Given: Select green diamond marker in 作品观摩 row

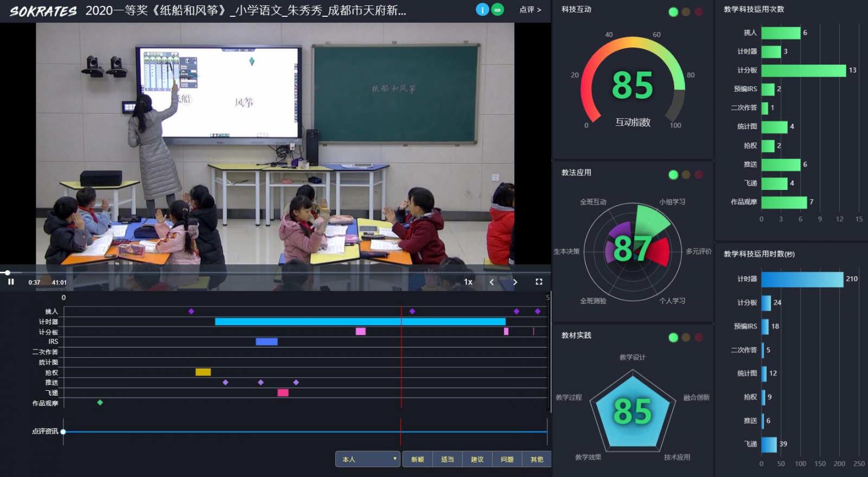Looking at the screenshot, I should tap(100, 403).
